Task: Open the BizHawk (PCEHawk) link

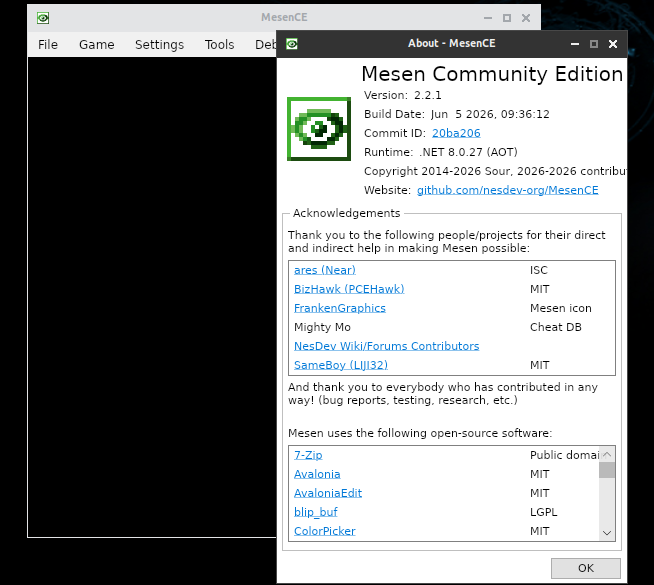Action: (349, 289)
